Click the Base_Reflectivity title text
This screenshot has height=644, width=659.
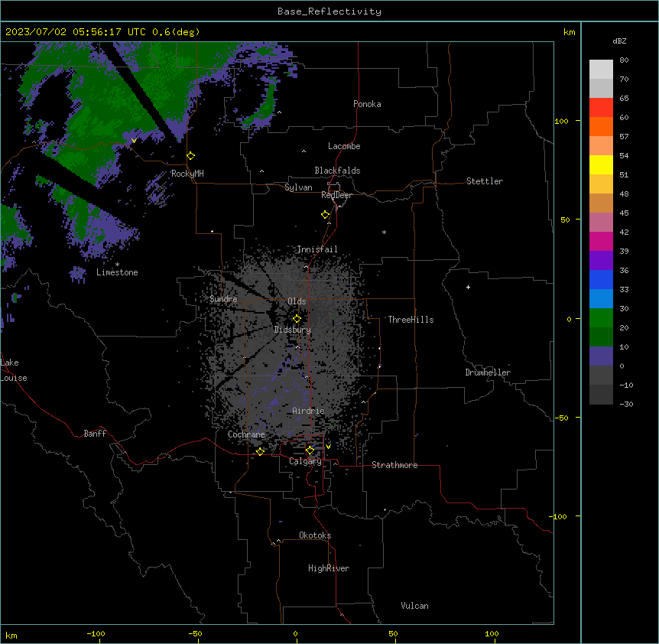(x=329, y=11)
